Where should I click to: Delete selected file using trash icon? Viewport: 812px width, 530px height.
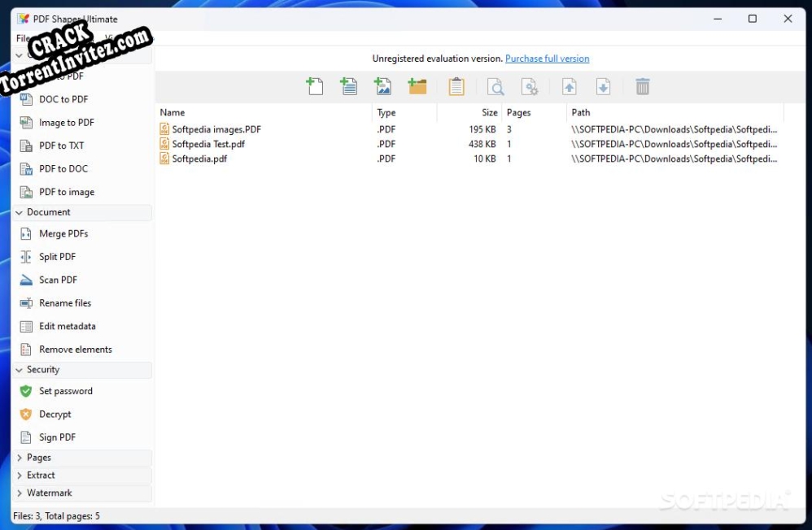pos(642,86)
